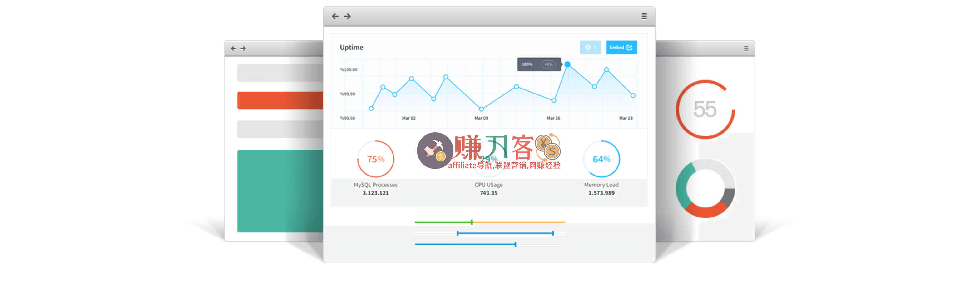Click the multicolor donut chart
This screenshot has height=301, width=980.
click(x=705, y=189)
